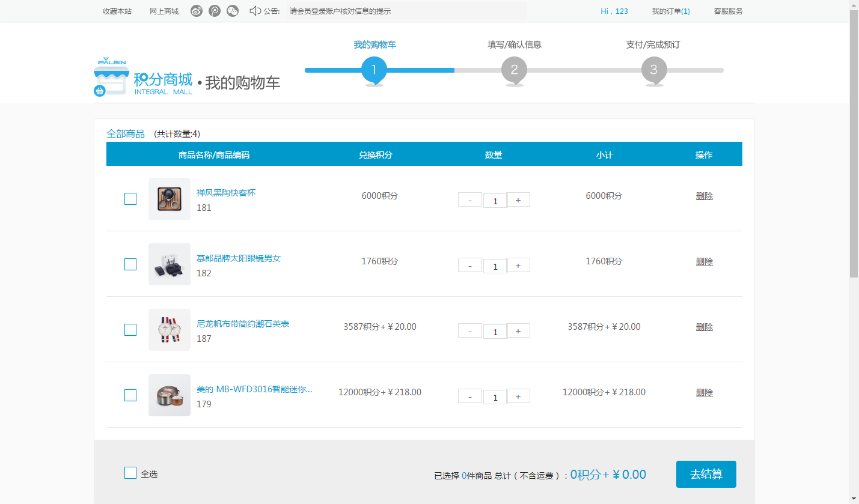Delete the 美的 MB-WFD3016 item
859x504 pixels.
click(x=704, y=392)
